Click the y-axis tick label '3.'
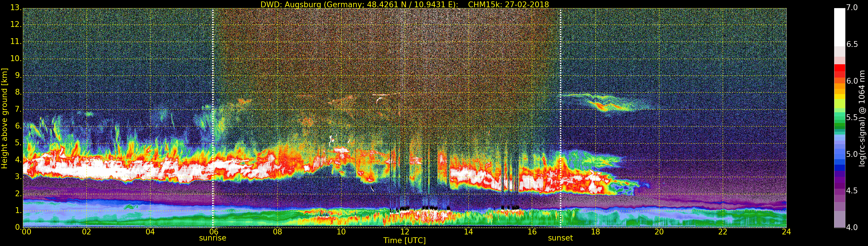Screen dimensions: 868x246 [x=18, y=177]
